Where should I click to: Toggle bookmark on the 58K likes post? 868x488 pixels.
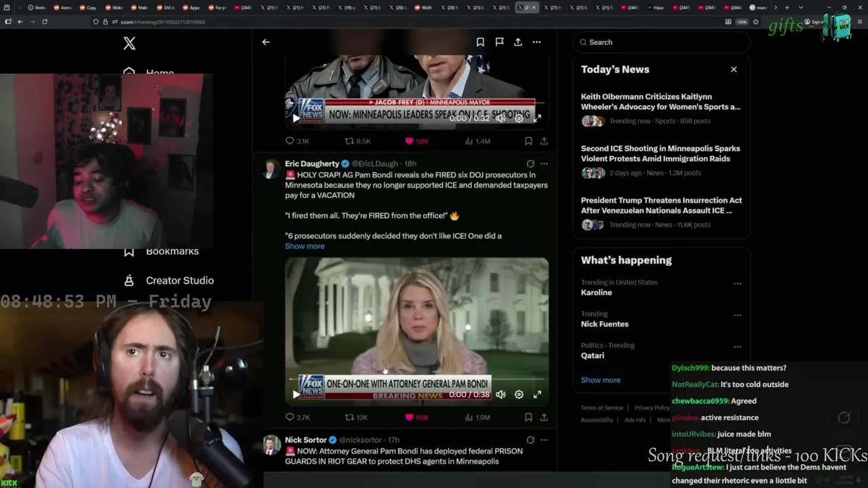coord(528,141)
